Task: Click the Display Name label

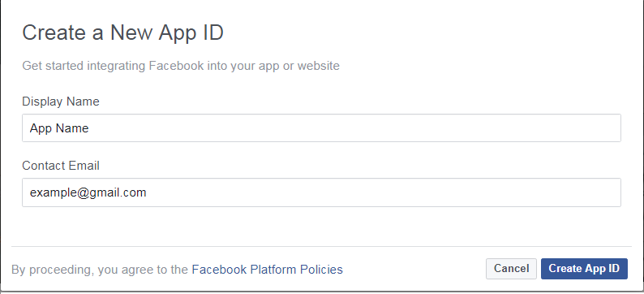Action: tap(61, 102)
